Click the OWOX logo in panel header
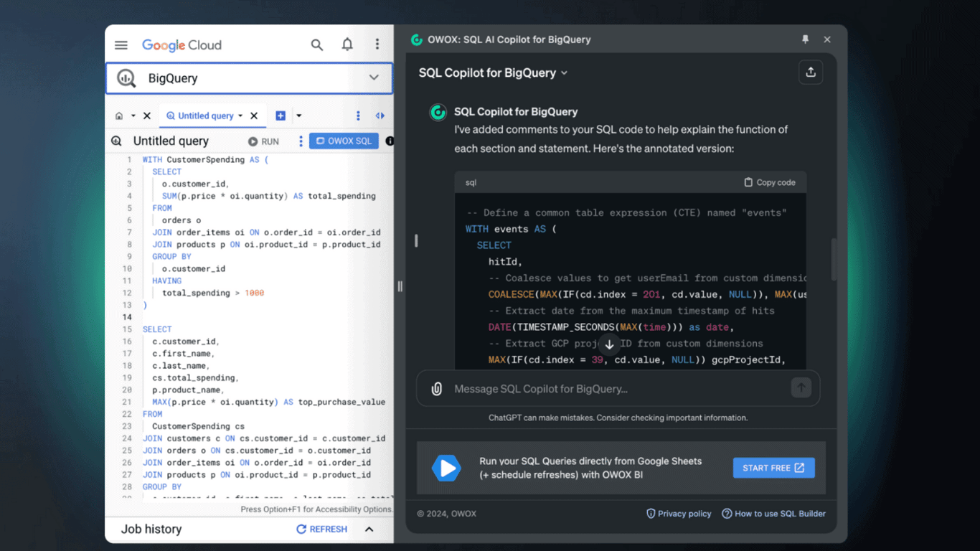Screen dimensions: 980x551 pyautogui.click(x=416, y=39)
